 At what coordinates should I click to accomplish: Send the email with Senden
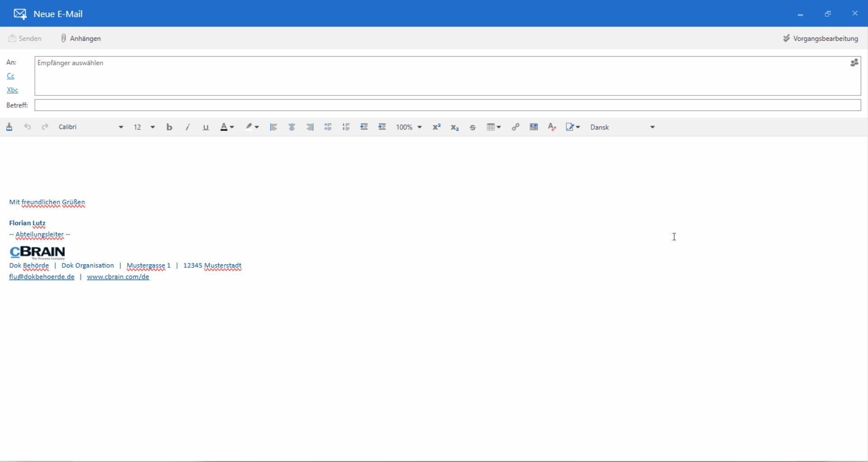pos(25,38)
